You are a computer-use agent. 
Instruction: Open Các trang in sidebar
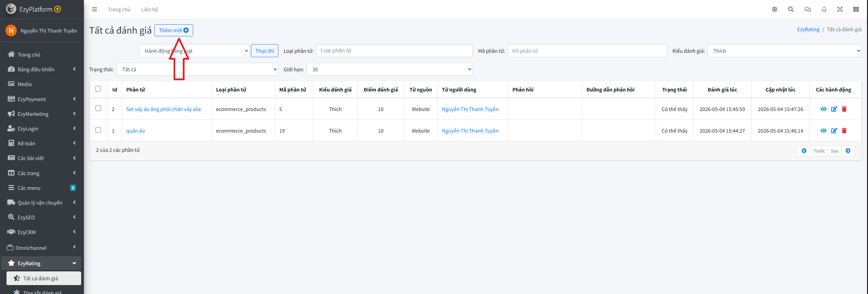41,173
